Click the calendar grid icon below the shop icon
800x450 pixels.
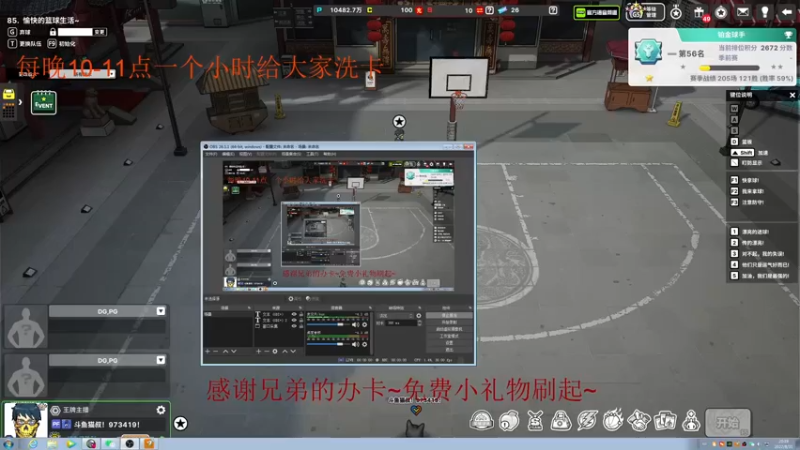click(8, 111)
